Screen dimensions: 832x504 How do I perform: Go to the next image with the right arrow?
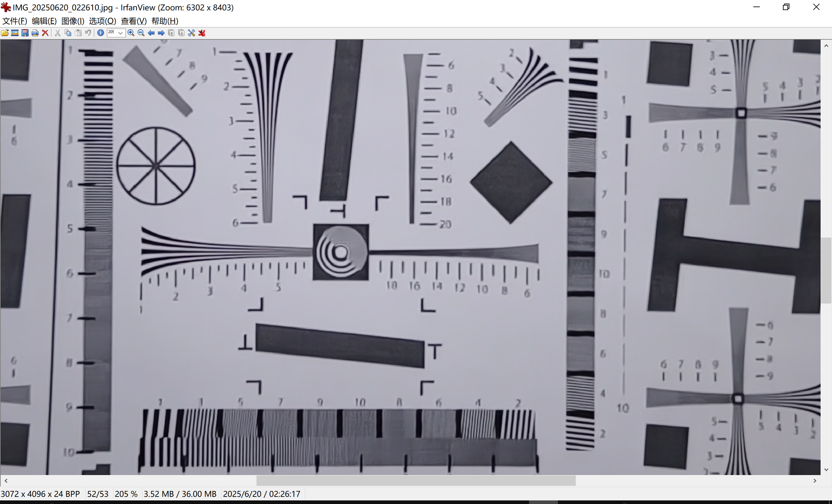tap(161, 33)
